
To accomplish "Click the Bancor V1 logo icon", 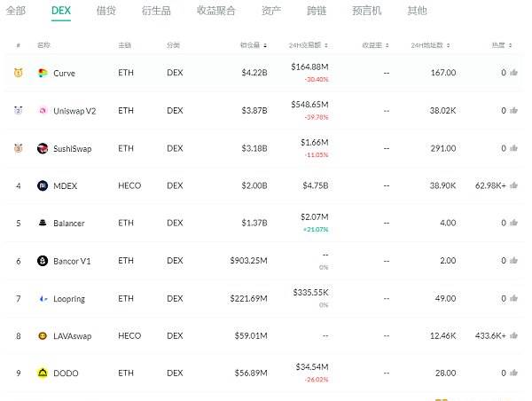I will [43, 261].
